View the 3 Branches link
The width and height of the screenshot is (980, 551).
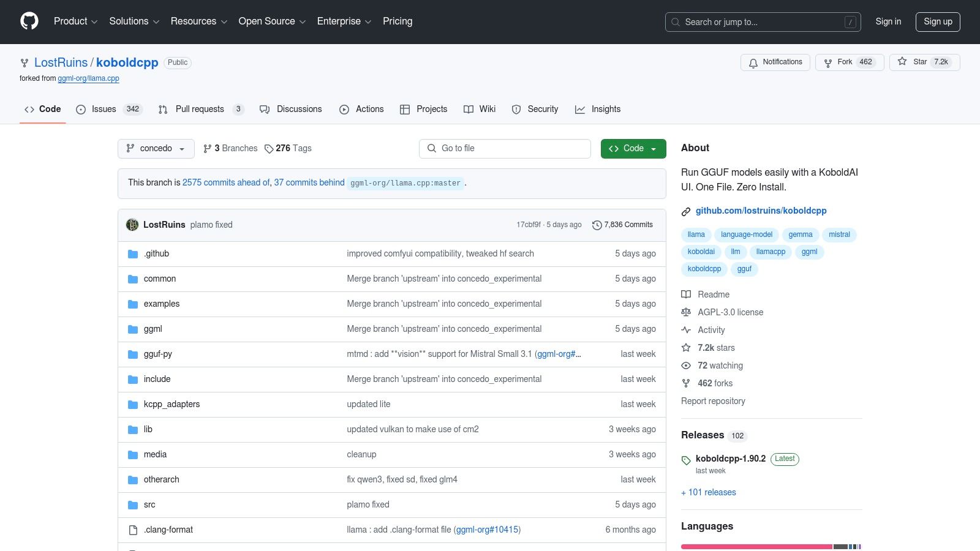pos(230,149)
